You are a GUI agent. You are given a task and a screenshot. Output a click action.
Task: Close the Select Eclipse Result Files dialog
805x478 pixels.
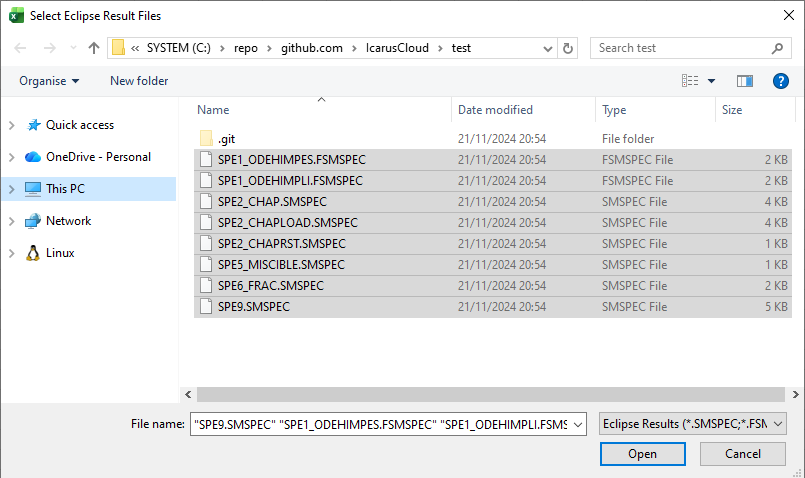click(x=789, y=15)
